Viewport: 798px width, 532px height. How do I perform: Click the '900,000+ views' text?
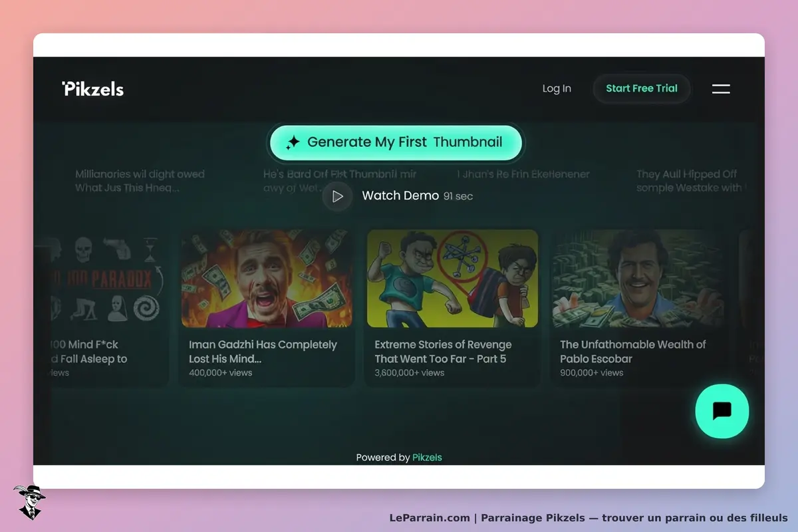592,373
